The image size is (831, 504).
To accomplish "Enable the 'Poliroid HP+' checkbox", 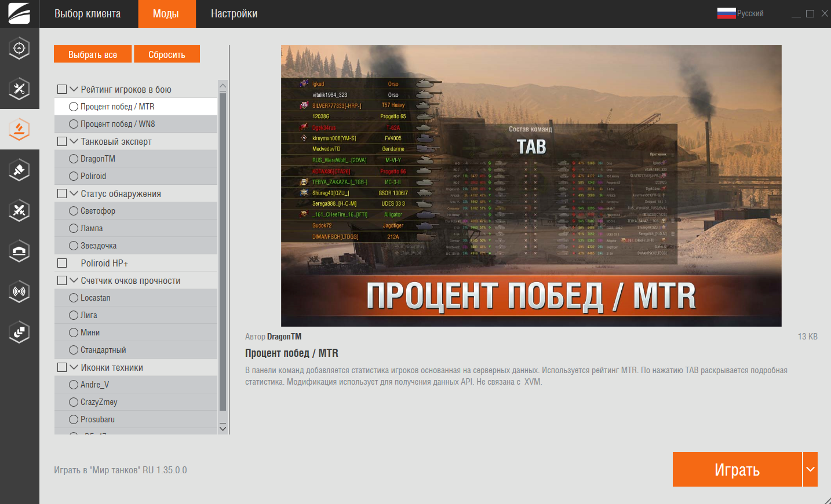I will (x=62, y=263).
